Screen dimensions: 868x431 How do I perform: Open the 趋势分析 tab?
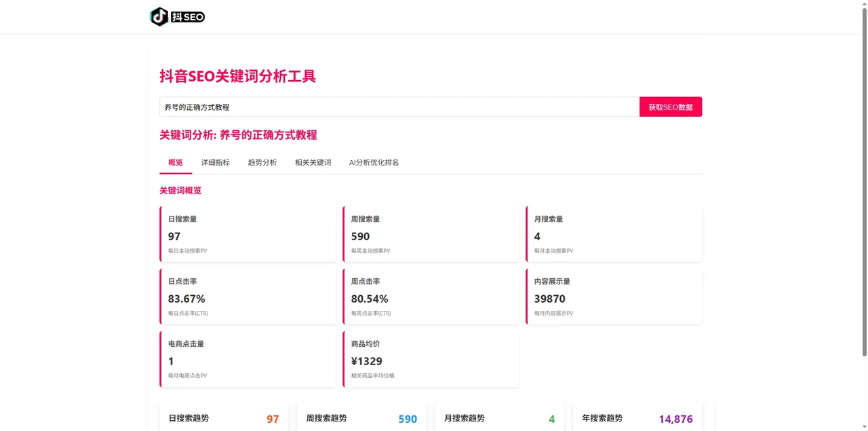pyautogui.click(x=262, y=163)
